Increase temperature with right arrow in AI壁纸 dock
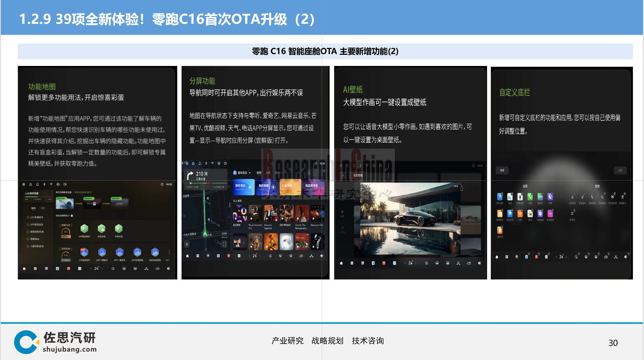 tap(416, 263)
